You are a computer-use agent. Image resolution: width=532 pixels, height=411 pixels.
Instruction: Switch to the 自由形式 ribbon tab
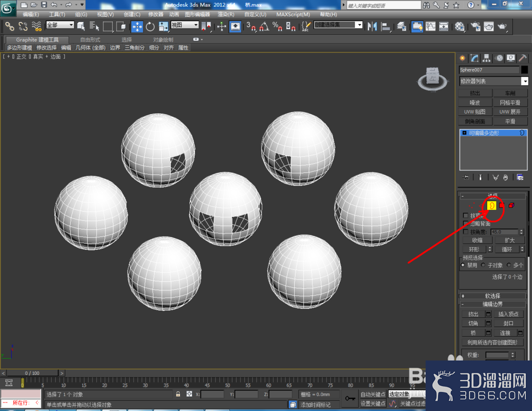click(90, 40)
